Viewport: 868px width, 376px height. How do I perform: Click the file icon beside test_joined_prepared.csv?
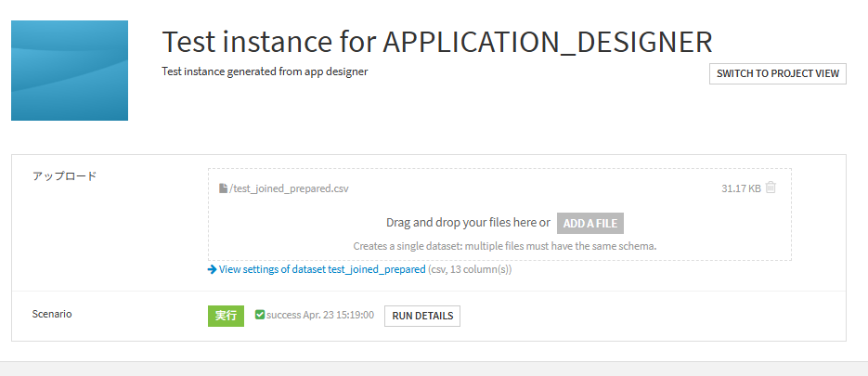click(223, 188)
